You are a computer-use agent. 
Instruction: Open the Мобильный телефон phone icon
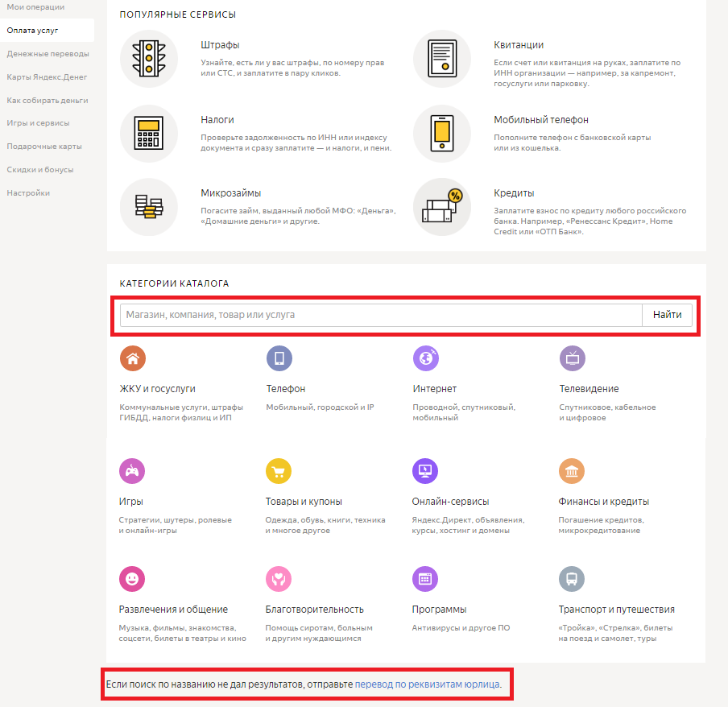pyautogui.click(x=441, y=133)
